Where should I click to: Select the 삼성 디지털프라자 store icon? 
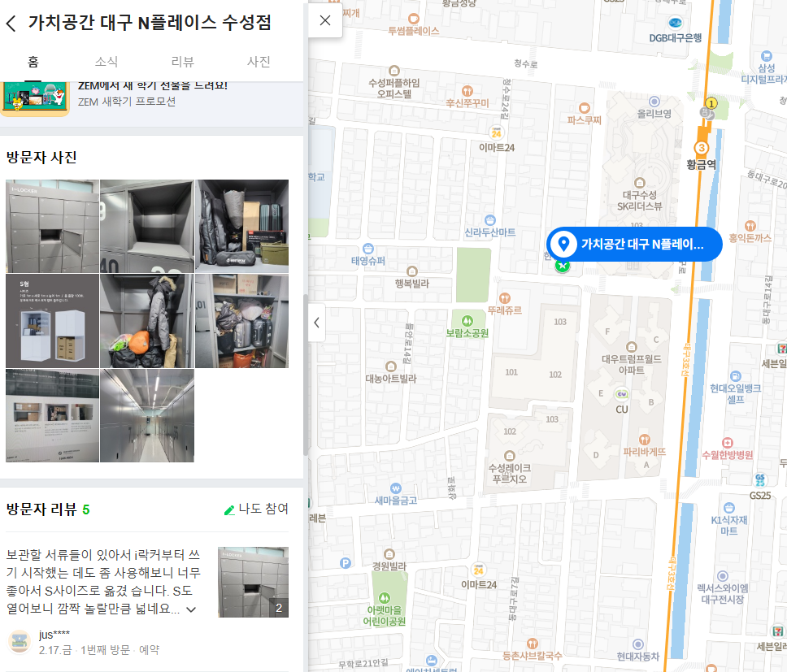coord(766,56)
